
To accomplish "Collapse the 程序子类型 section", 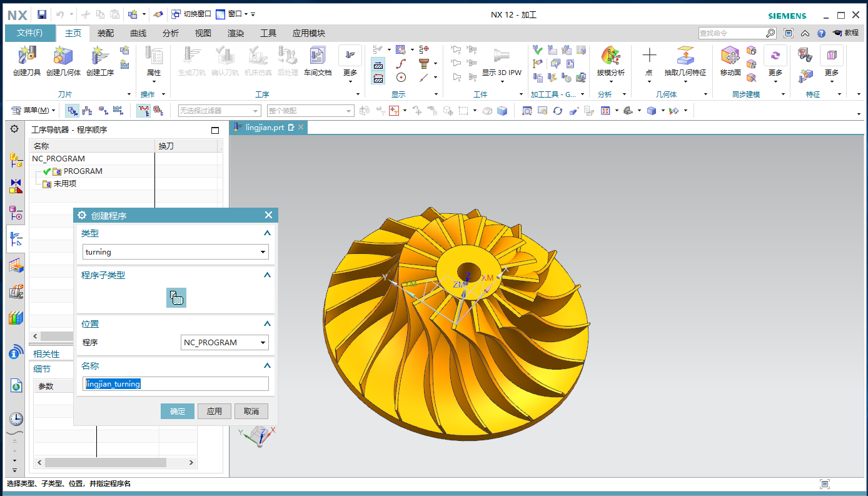I will point(267,275).
